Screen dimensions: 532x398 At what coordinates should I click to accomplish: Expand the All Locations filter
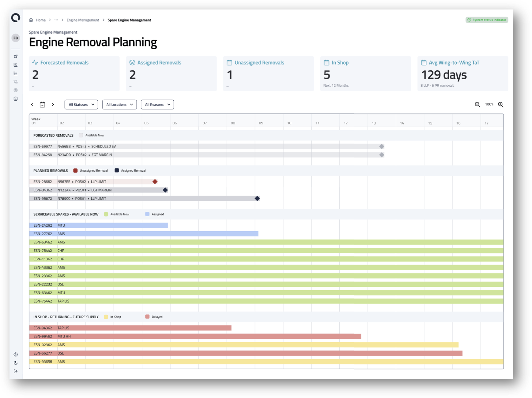point(119,104)
